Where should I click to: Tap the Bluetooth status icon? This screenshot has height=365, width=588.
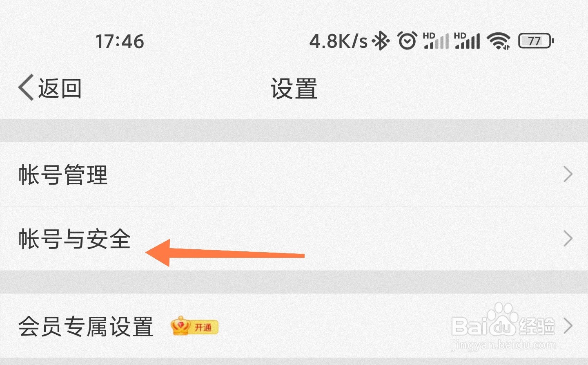click(381, 40)
